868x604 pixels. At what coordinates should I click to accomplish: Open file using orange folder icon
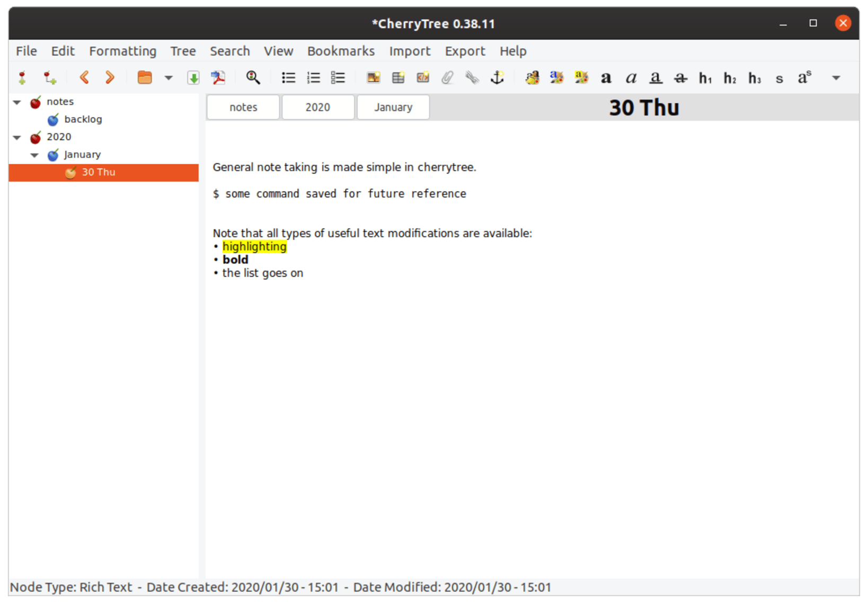point(144,78)
